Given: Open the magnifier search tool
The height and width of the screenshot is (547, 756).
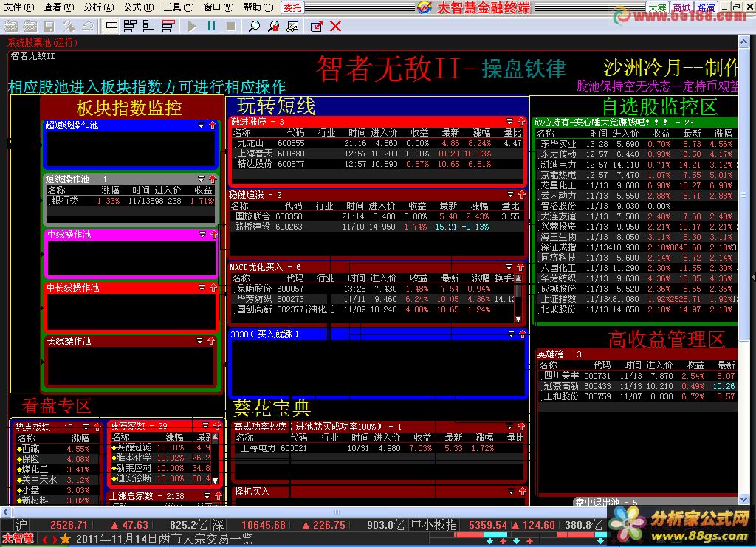Looking at the screenshot, I should [x=254, y=26].
